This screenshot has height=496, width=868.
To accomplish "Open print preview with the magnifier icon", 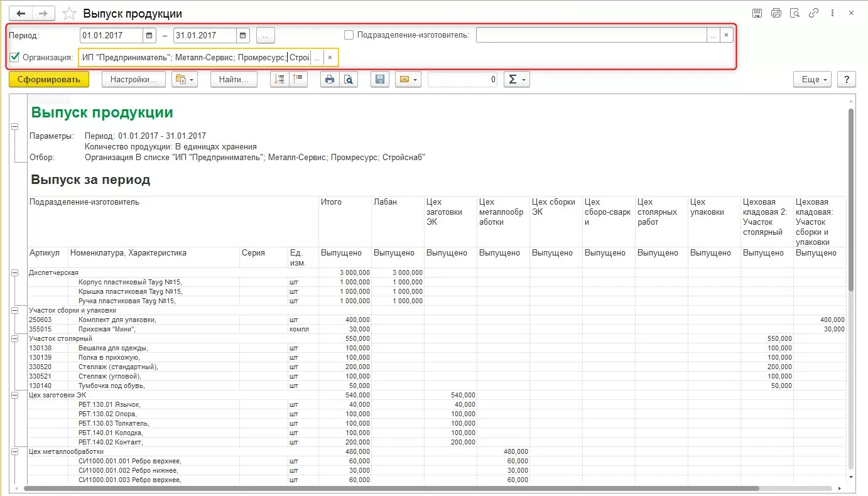I will pos(347,80).
